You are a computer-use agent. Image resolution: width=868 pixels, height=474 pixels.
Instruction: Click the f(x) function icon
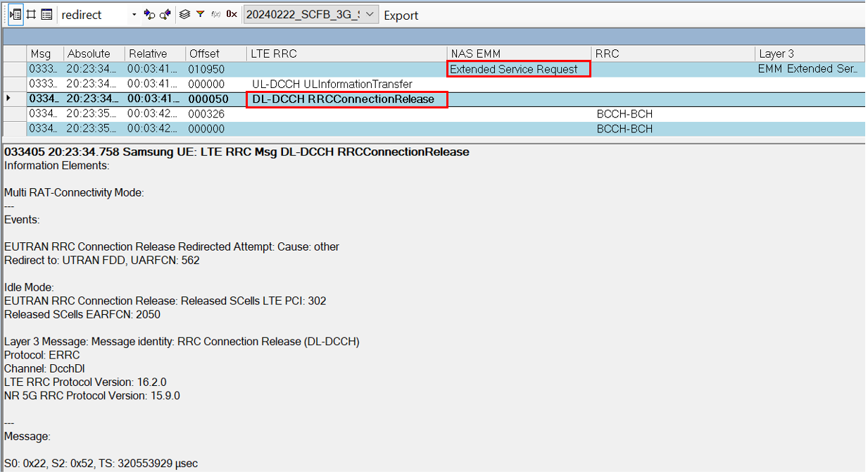coord(215,14)
